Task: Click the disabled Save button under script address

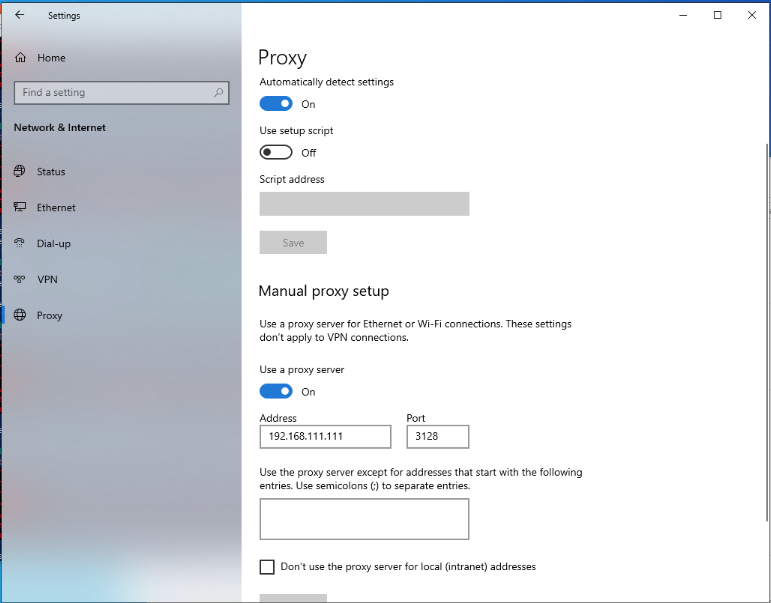Action: point(293,242)
